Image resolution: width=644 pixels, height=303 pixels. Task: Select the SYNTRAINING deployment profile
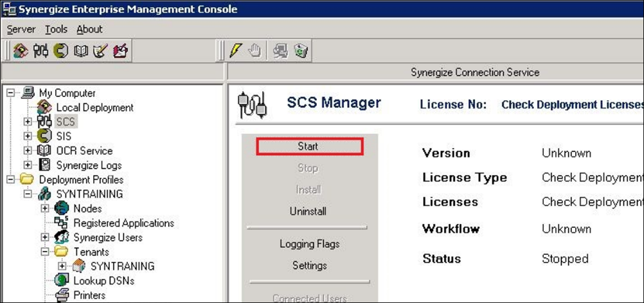[x=89, y=194]
